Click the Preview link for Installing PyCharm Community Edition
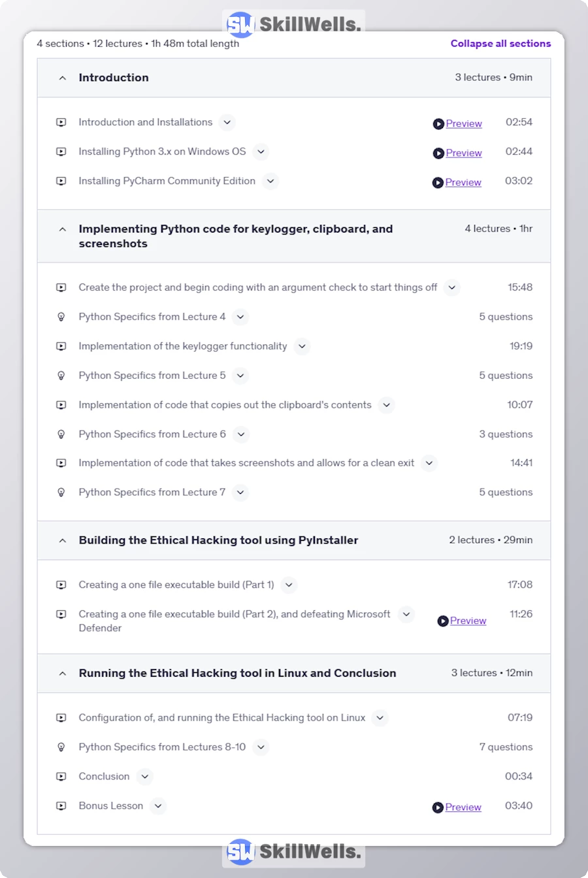This screenshot has height=878, width=588. 463,182
